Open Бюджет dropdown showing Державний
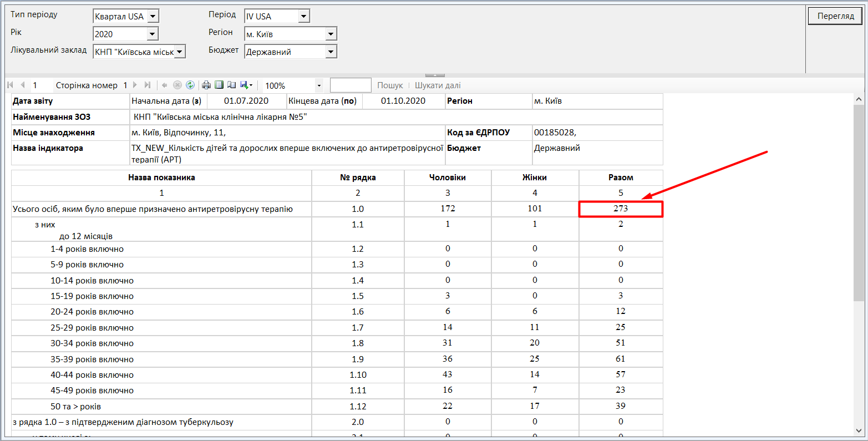868x441 pixels. pos(331,52)
